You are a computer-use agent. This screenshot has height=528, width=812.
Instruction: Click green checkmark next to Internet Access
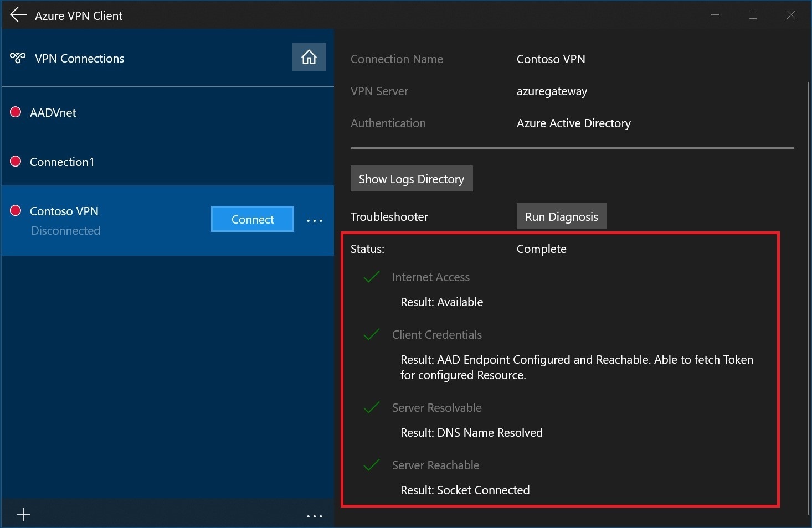pyautogui.click(x=371, y=277)
